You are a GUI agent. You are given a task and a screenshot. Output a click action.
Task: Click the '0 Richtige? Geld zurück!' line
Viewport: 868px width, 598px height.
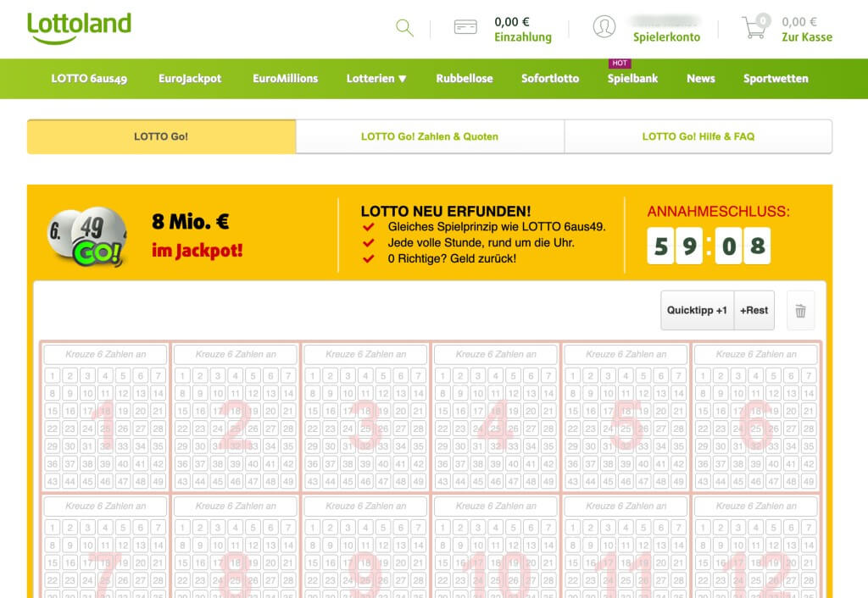click(x=452, y=258)
